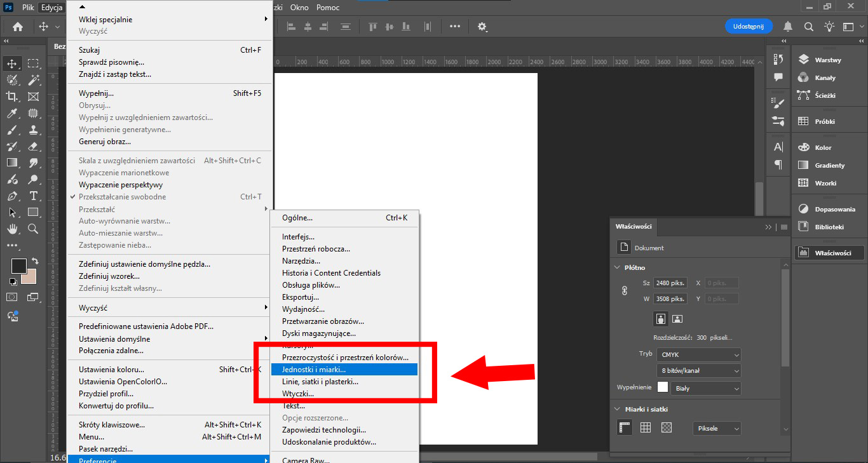868x463 pixels.
Task: Select the Eyedropper tool
Action: coord(12,113)
